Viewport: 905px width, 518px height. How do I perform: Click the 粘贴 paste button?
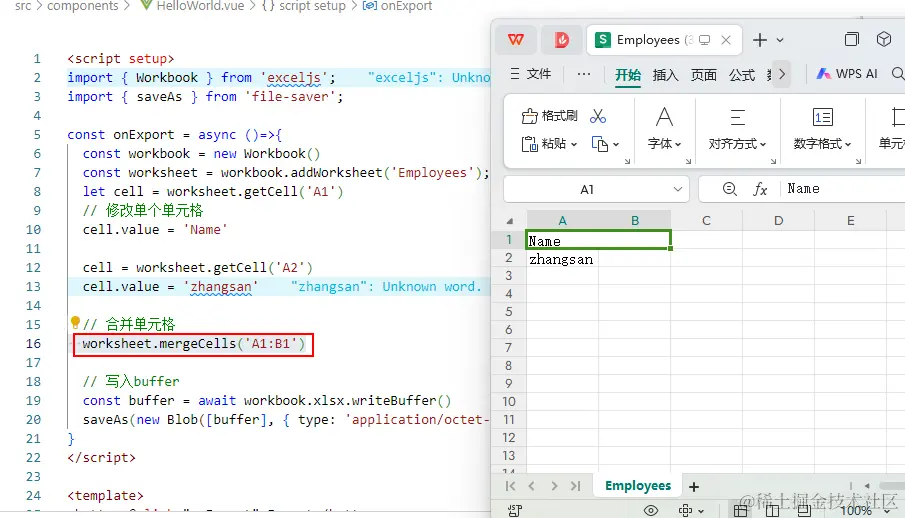(x=544, y=144)
